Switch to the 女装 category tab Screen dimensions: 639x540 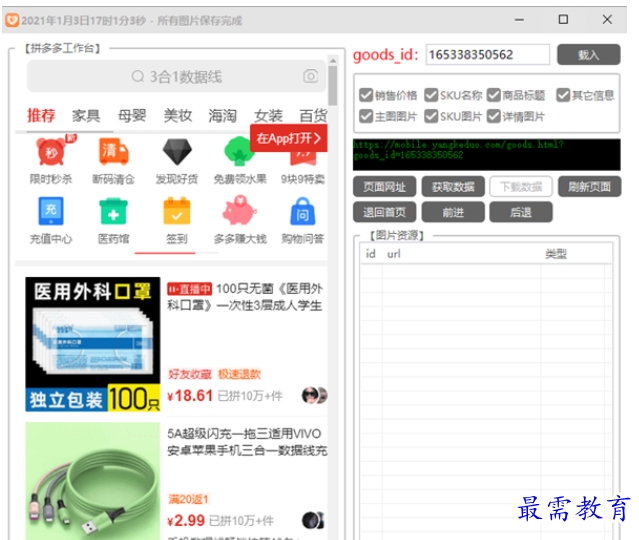tap(268, 116)
